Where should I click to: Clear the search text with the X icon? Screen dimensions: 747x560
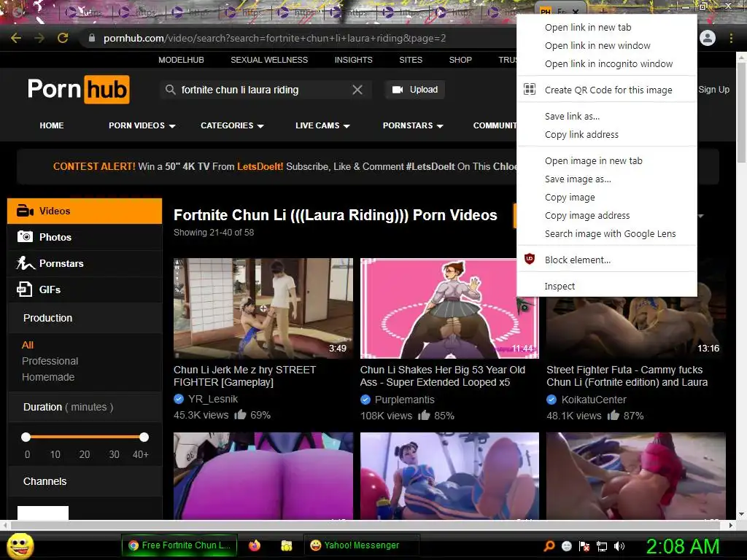coord(357,90)
